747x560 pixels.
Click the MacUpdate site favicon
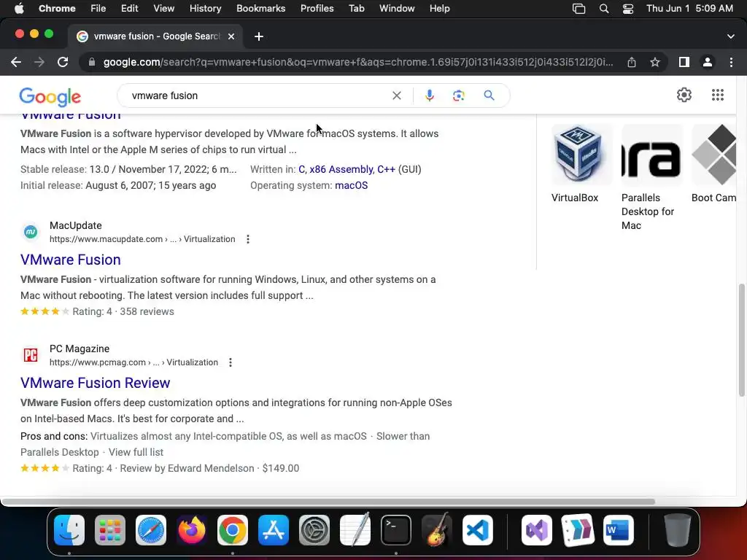31,232
